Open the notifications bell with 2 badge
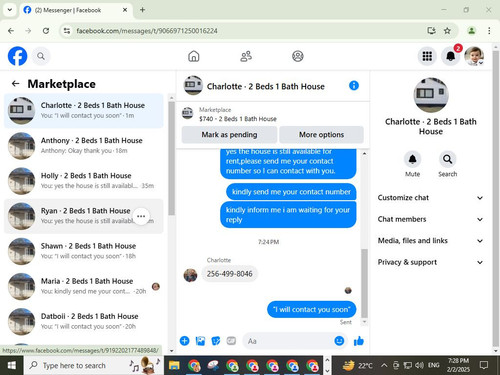This screenshot has height=375, width=500. click(451, 56)
